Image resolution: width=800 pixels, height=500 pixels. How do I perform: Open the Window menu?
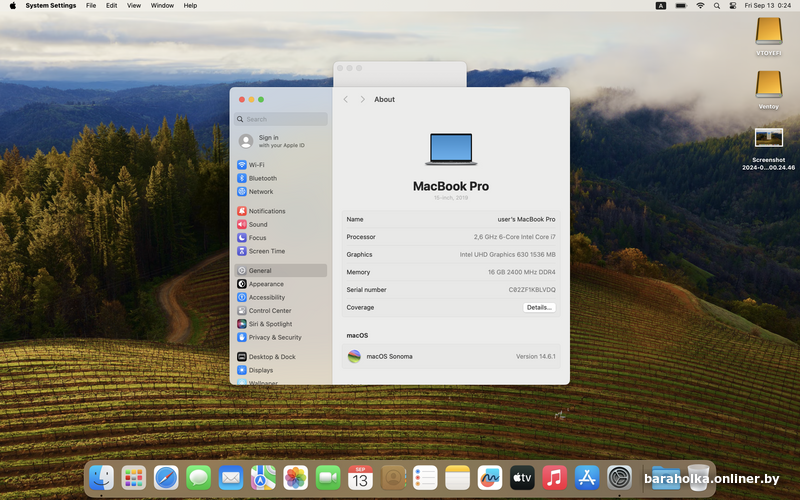(162, 6)
